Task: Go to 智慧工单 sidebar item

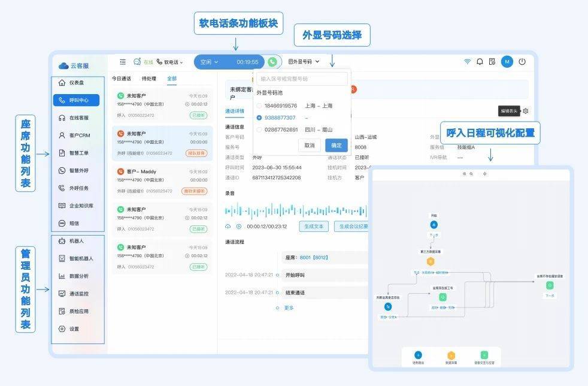Action: pos(74,153)
